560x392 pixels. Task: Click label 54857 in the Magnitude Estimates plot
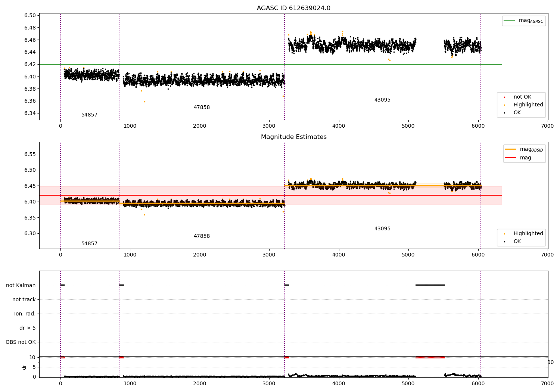tap(89, 244)
